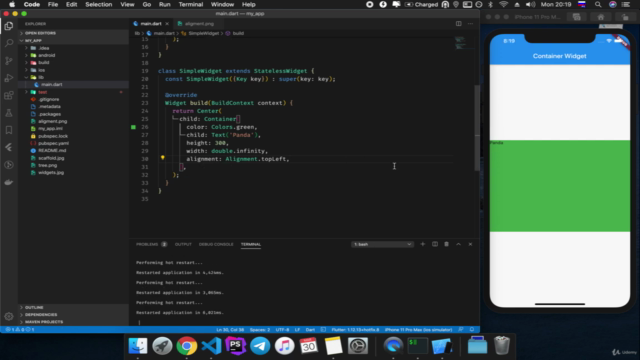Maximize the panel with up chevron
This screenshot has width=640, height=360.
tap(458, 244)
